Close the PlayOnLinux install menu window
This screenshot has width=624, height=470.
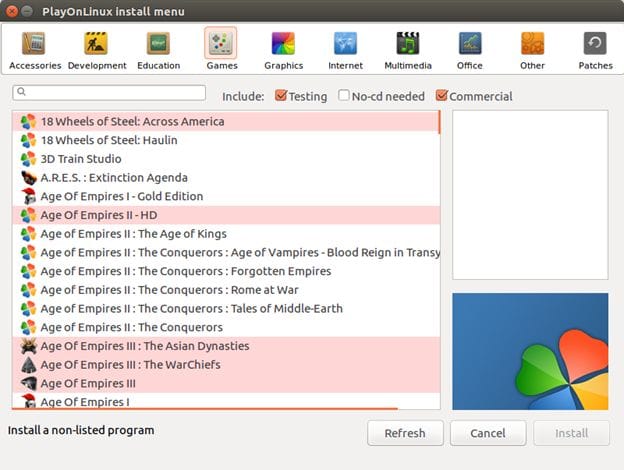(x=12, y=11)
